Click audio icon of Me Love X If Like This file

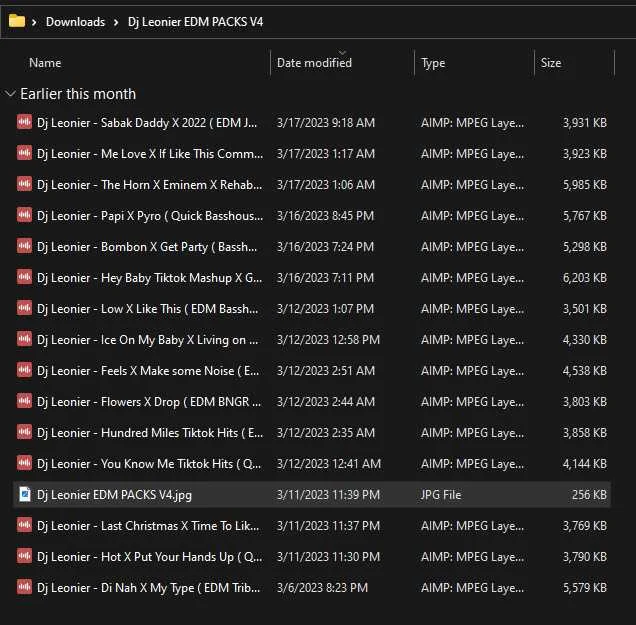pos(24,153)
